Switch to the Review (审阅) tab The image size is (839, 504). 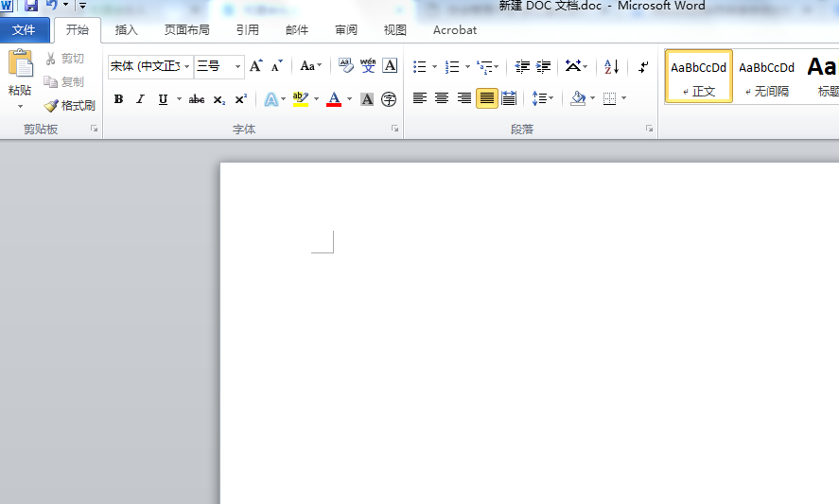point(346,30)
